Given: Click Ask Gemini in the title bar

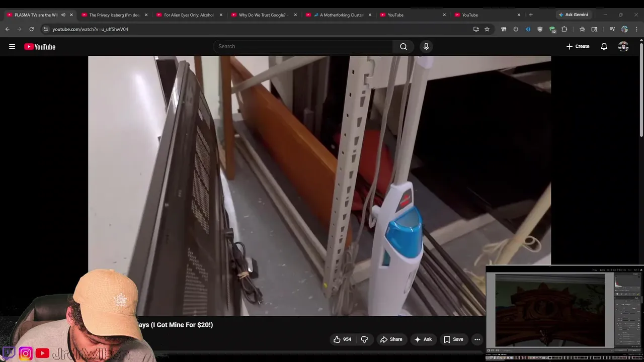Looking at the screenshot, I should (x=573, y=15).
